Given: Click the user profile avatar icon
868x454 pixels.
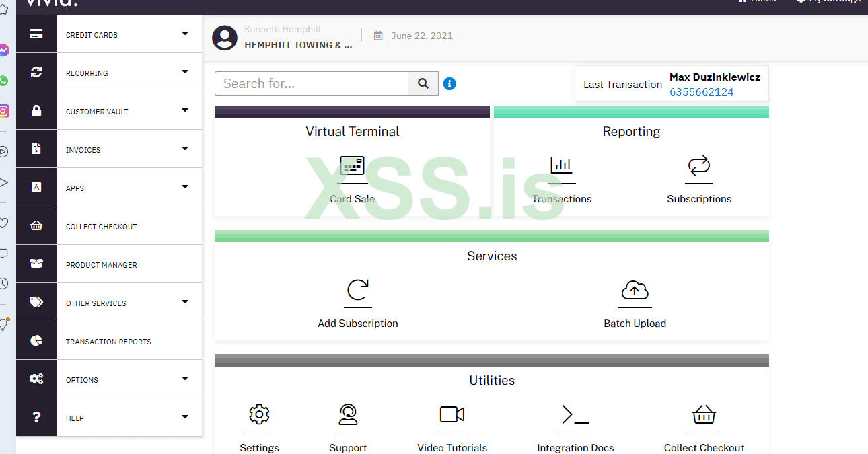Looking at the screenshot, I should tap(225, 38).
